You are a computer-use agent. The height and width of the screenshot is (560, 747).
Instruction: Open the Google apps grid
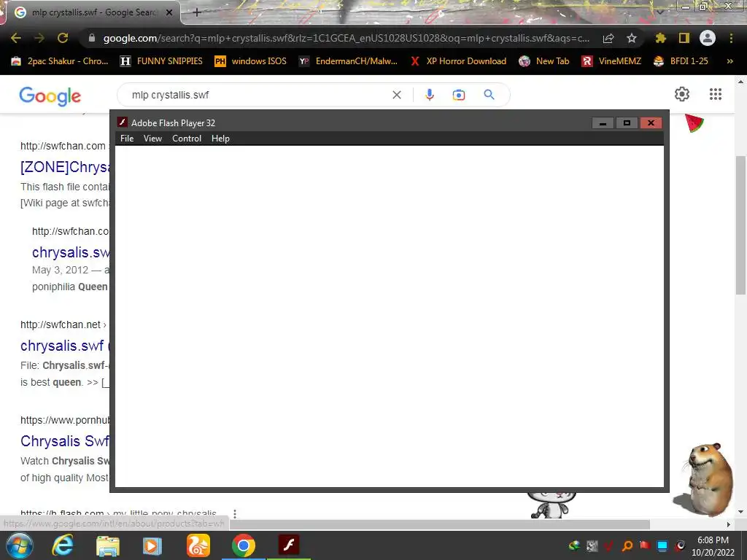[715, 94]
